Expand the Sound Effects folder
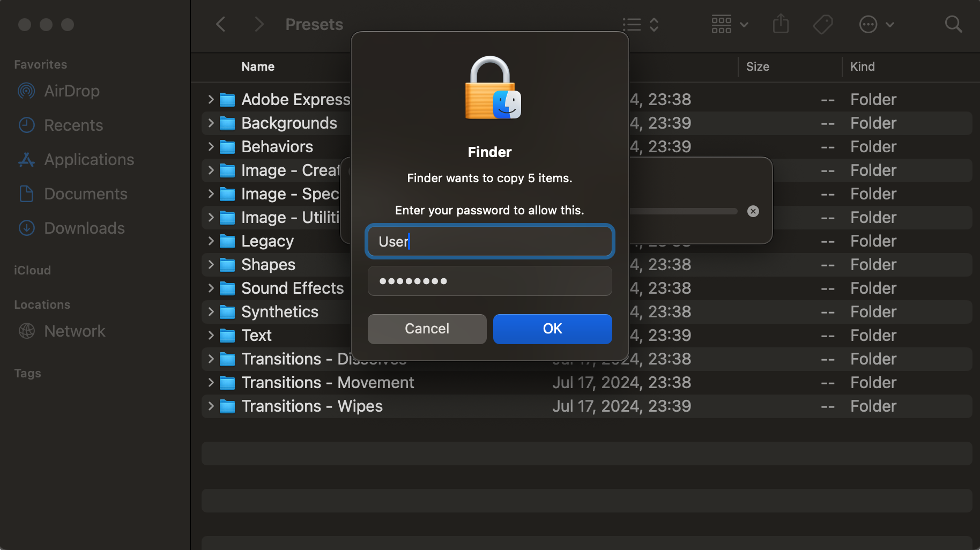This screenshot has width=980, height=550. (211, 288)
